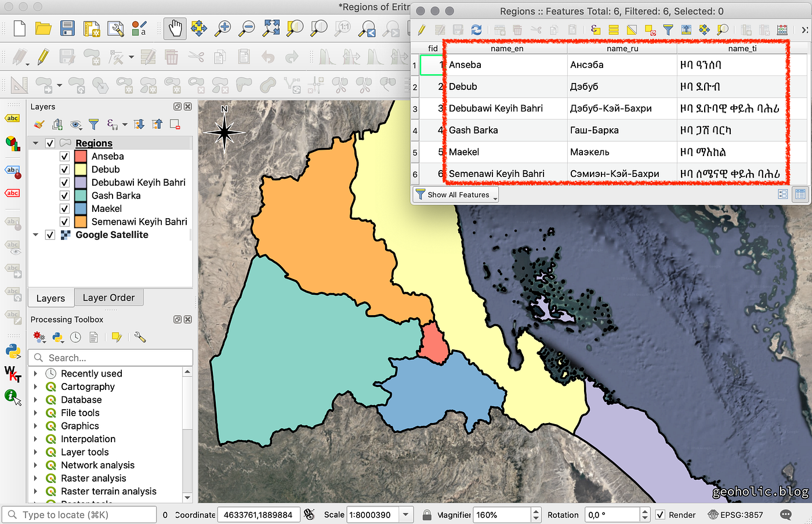Activate the Zoom In tool
Viewport: 812px width, 524px height.
click(223, 28)
